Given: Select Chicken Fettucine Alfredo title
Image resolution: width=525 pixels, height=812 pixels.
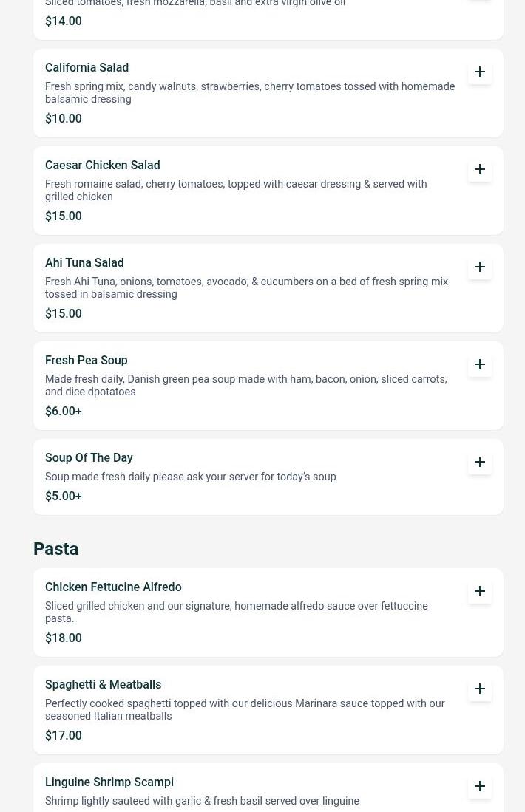Looking at the screenshot, I should click(113, 587).
